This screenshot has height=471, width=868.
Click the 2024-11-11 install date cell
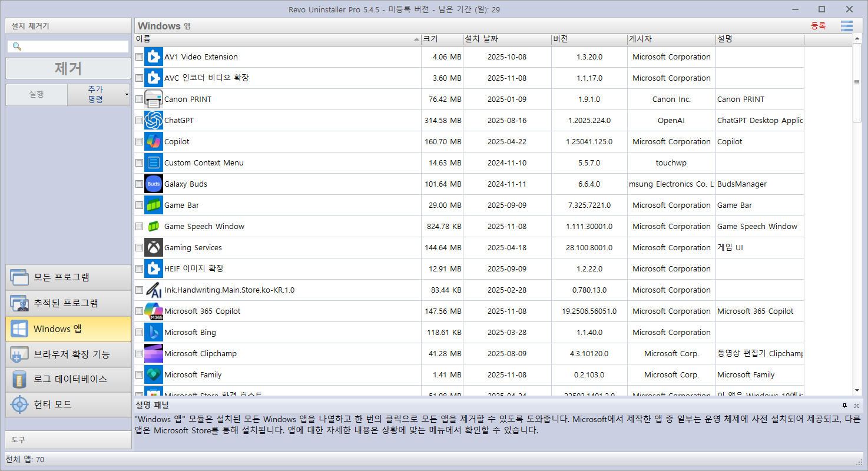[x=507, y=184]
